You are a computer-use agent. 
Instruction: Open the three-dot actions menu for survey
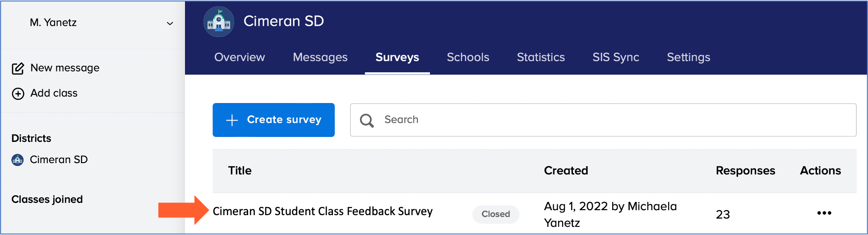pos(824,213)
